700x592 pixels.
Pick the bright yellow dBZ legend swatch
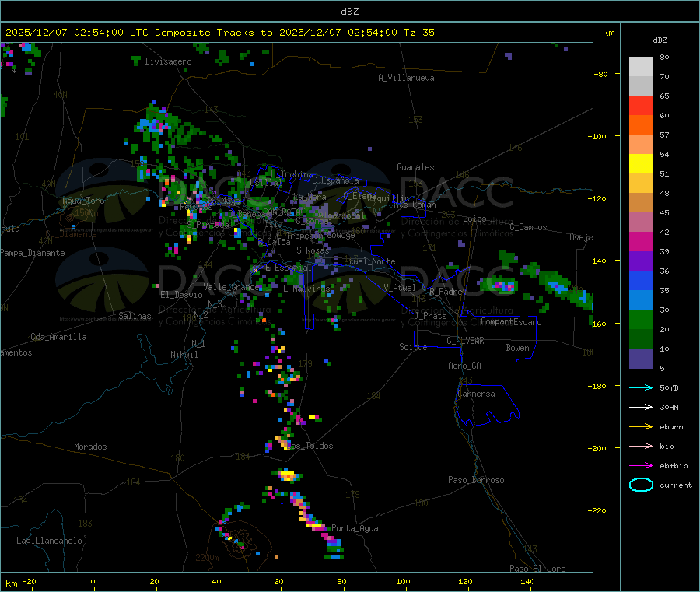coord(641,164)
